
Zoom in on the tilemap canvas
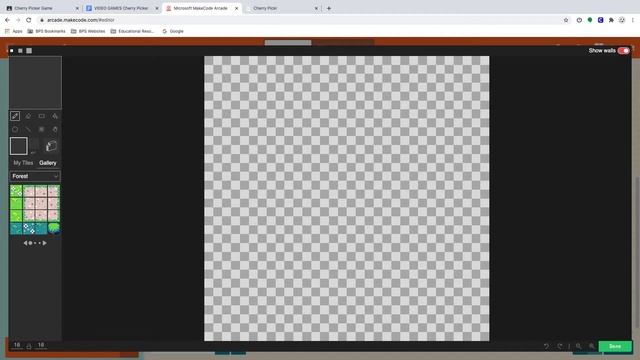pyautogui.click(x=591, y=346)
